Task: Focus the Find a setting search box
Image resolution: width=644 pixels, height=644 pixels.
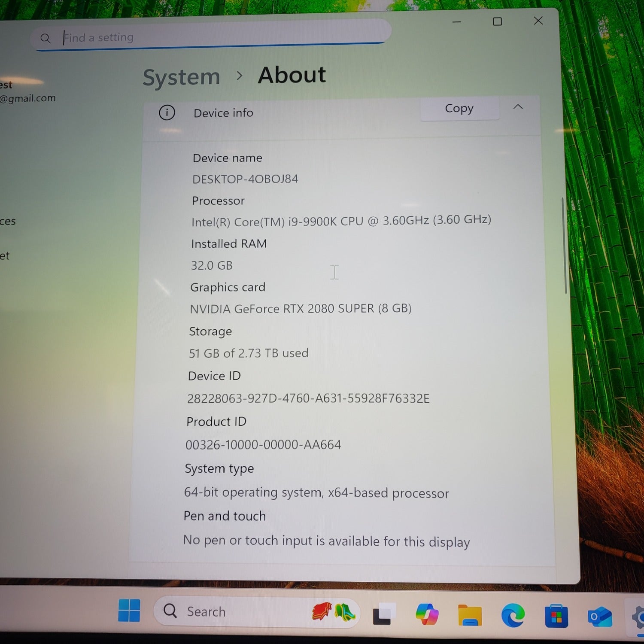Action: [x=211, y=35]
